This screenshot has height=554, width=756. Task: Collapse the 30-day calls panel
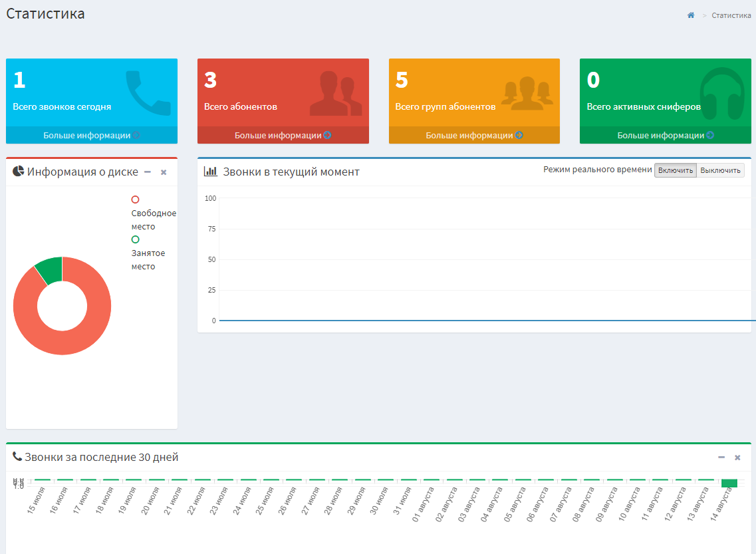(721, 458)
